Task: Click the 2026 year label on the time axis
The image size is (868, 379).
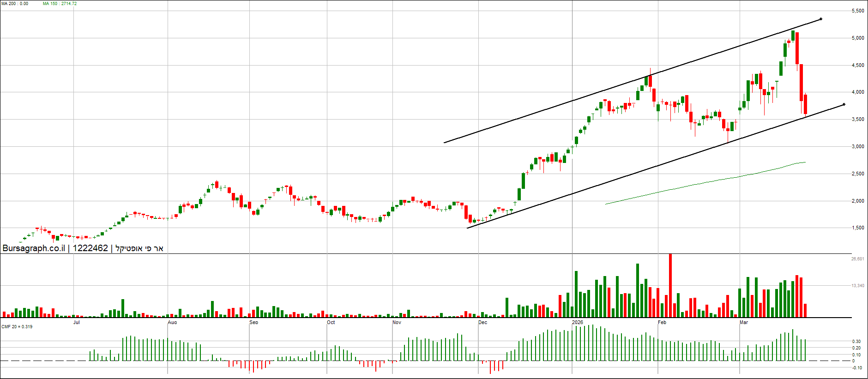Action: coord(578,322)
